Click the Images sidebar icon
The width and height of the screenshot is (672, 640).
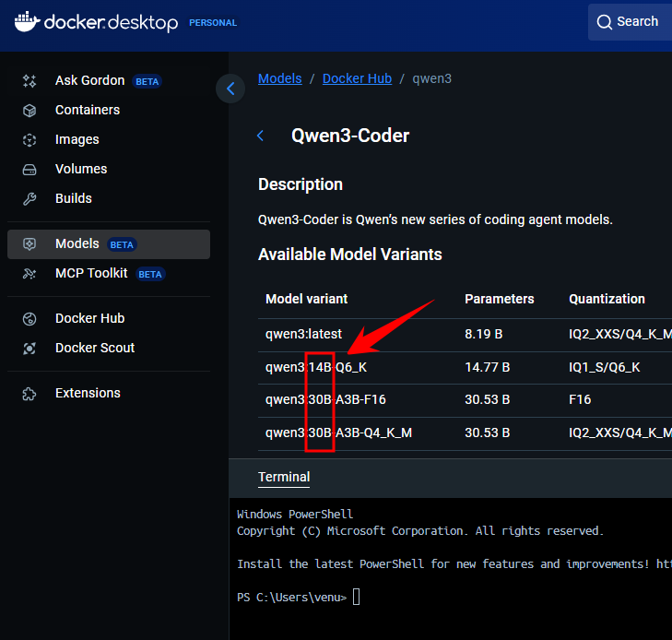(x=29, y=140)
